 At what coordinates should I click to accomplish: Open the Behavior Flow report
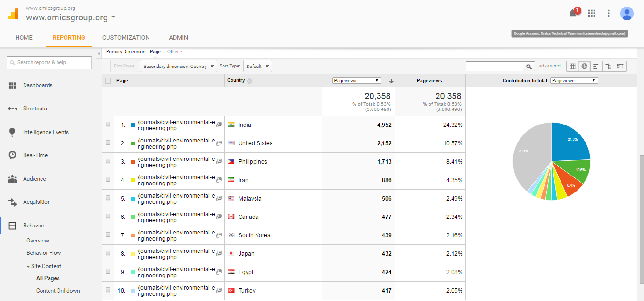44,253
